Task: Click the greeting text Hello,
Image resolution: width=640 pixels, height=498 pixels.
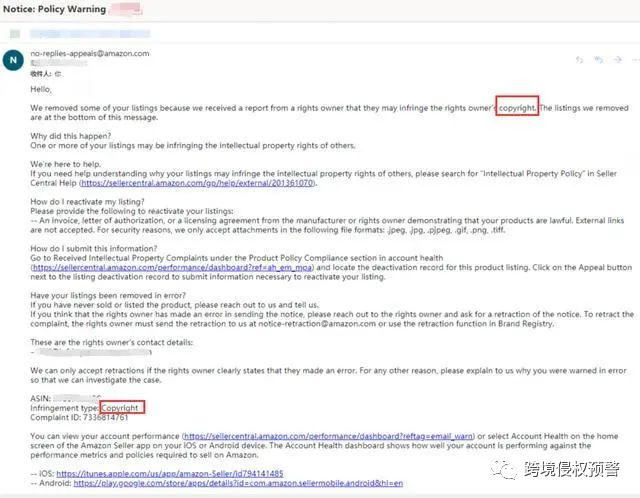Action: [x=41, y=89]
